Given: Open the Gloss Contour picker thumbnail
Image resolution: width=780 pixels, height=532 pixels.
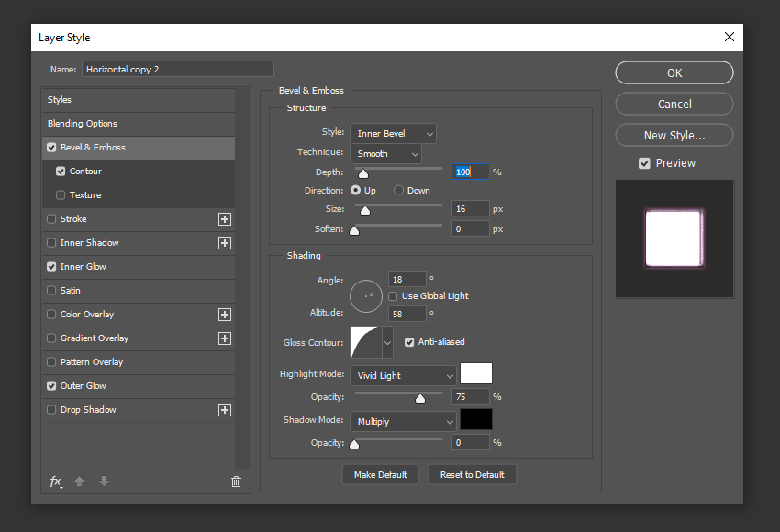Looking at the screenshot, I should (x=364, y=341).
